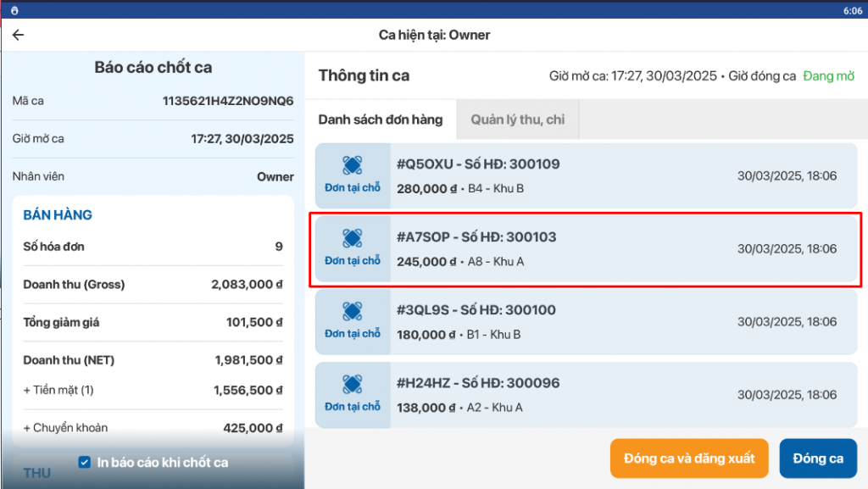The height and width of the screenshot is (489, 868).
Task: Select 'Danh sách đơn hàng' tab
Action: pos(381,119)
